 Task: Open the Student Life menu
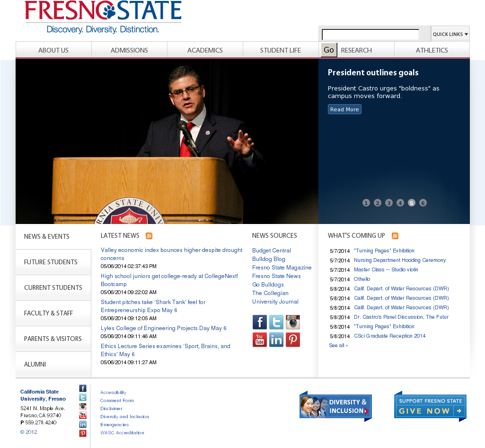[281, 50]
